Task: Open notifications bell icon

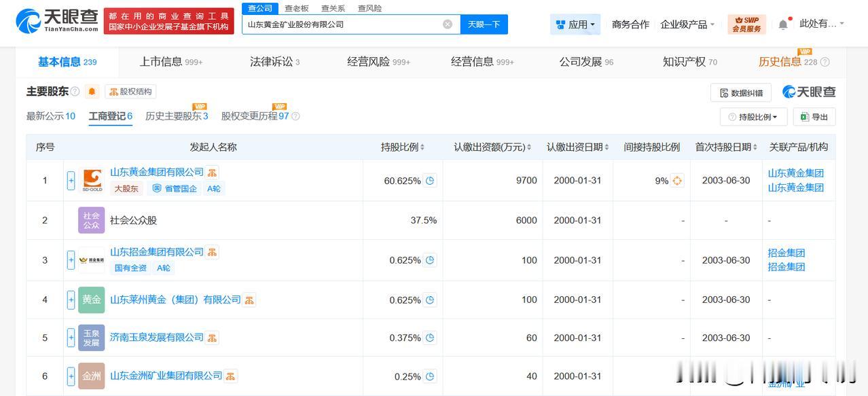Action: pyautogui.click(x=783, y=24)
